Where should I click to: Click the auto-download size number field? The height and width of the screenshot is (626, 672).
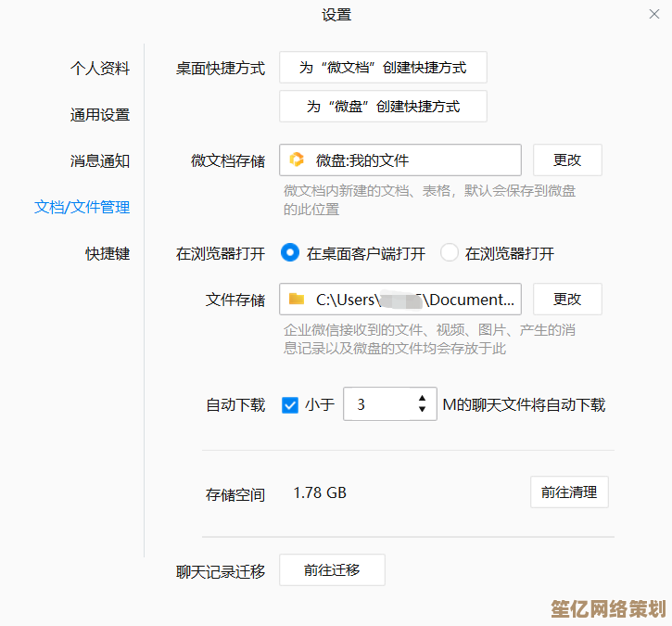click(x=378, y=404)
